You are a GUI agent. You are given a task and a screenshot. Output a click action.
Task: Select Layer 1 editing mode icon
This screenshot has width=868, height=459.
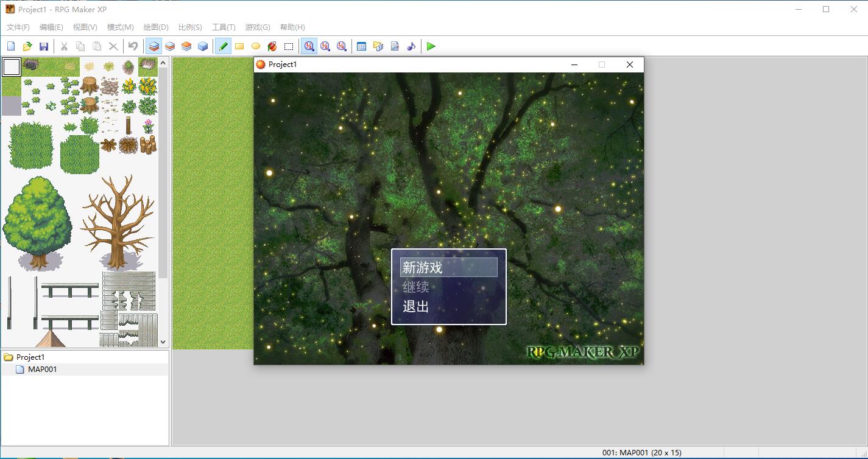154,46
